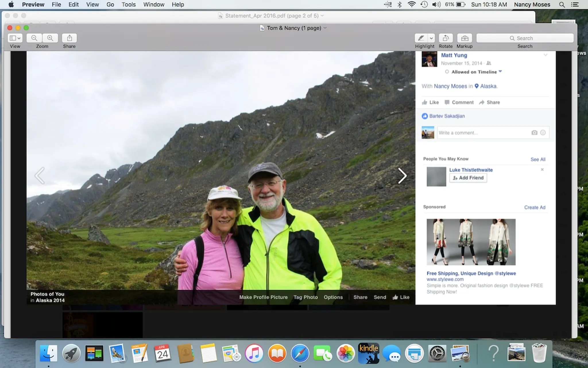Screen dimensions: 588x368
Task: Click Add Friend for Luke Thistlethwaite
Action: pyautogui.click(x=468, y=178)
